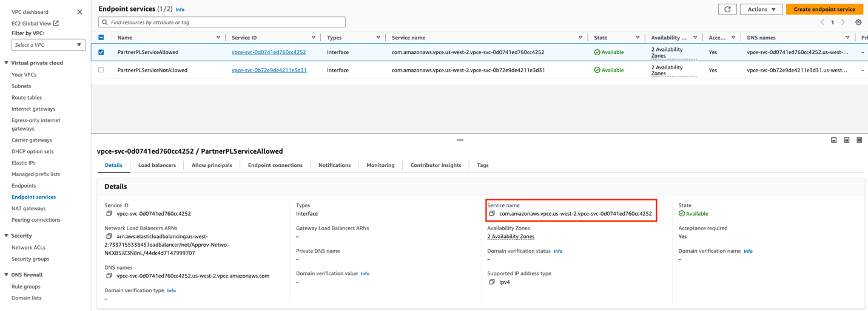Screen dimensions: 868x311
Task: Open Endpoints in sidebar
Action: click(24, 186)
